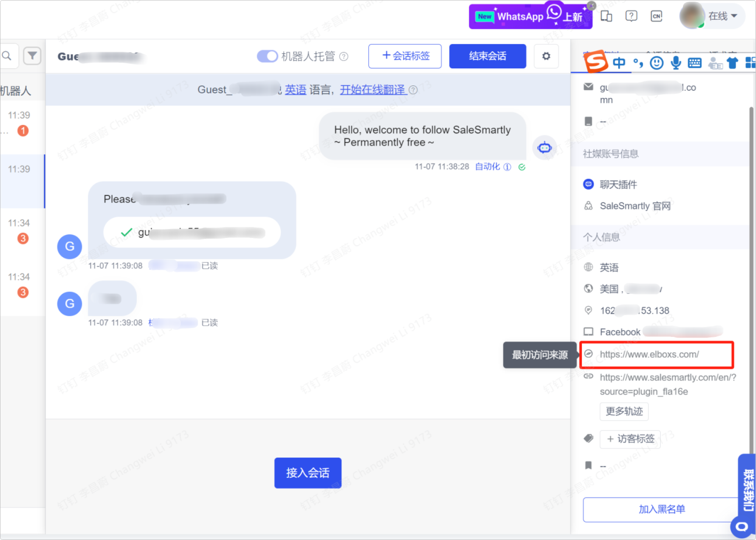
Task: Click the search magnifier icon
Action: (x=7, y=56)
